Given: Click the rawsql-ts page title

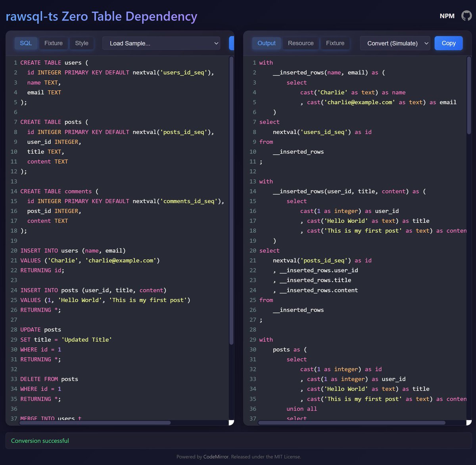Looking at the screenshot, I should click(101, 16).
